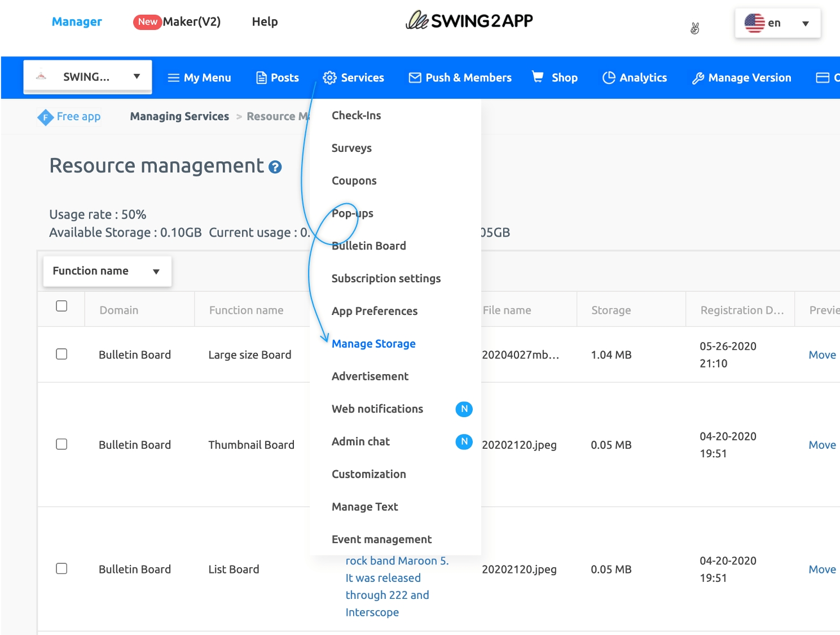The height and width of the screenshot is (635, 840).
Task: Click the rock band Maroon 5 post link
Action: 397,586
